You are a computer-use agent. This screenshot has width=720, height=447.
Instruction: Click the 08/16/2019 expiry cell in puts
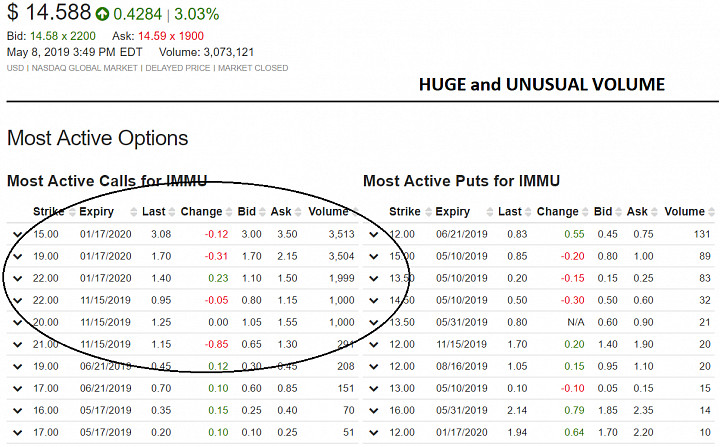click(x=461, y=367)
